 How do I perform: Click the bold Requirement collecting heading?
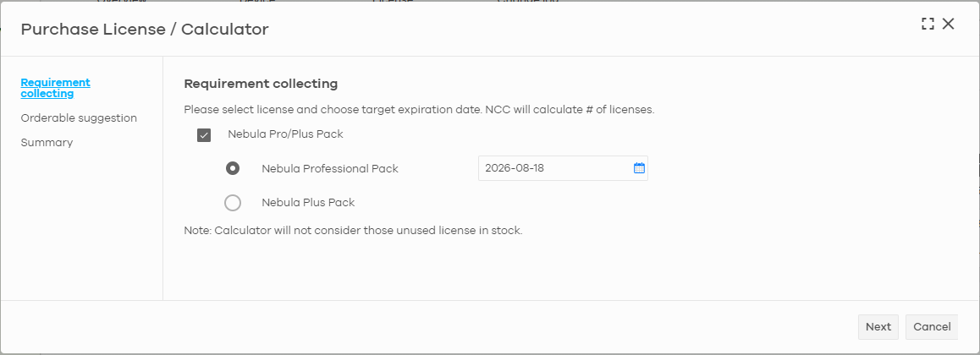pyautogui.click(x=261, y=84)
